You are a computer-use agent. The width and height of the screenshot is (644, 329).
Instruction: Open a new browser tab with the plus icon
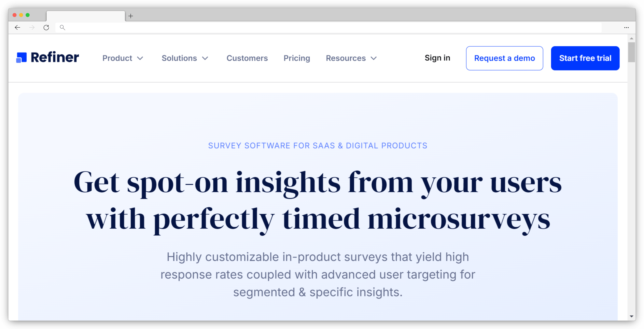[130, 16]
